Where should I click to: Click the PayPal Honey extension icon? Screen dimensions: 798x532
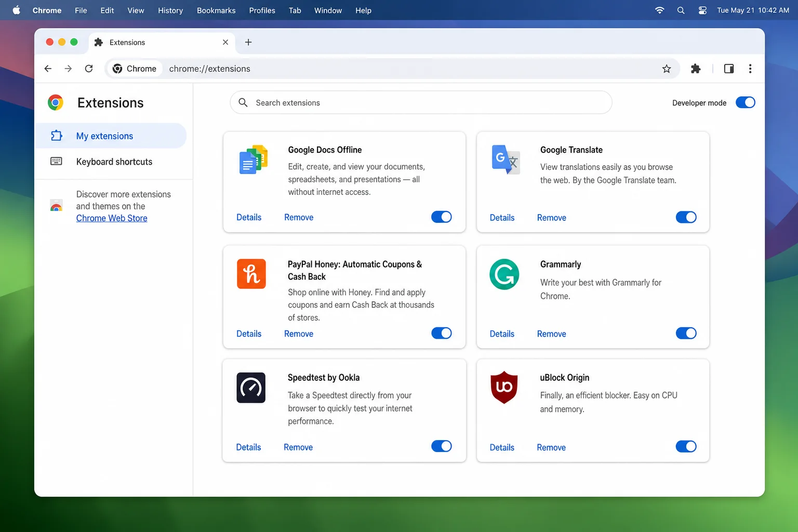pyautogui.click(x=251, y=274)
